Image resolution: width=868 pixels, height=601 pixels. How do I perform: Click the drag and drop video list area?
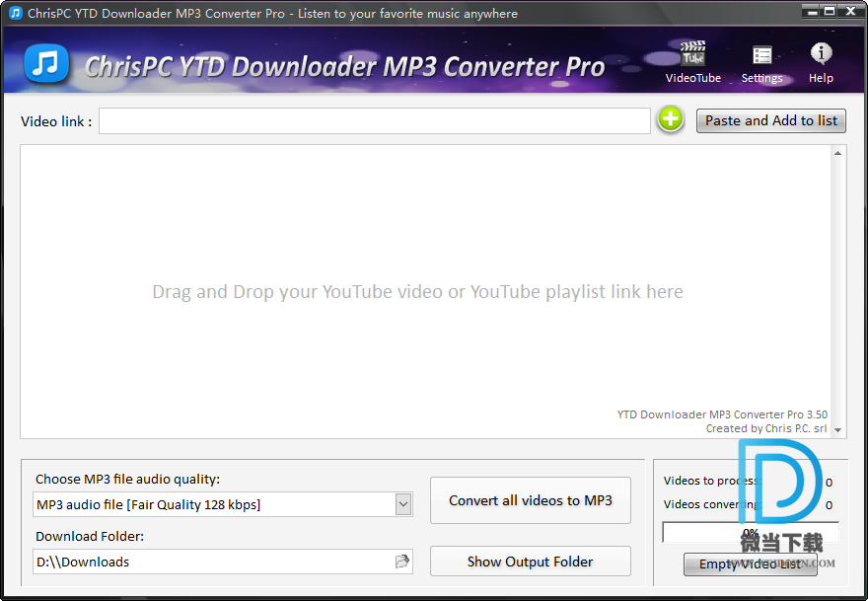pyautogui.click(x=425, y=291)
